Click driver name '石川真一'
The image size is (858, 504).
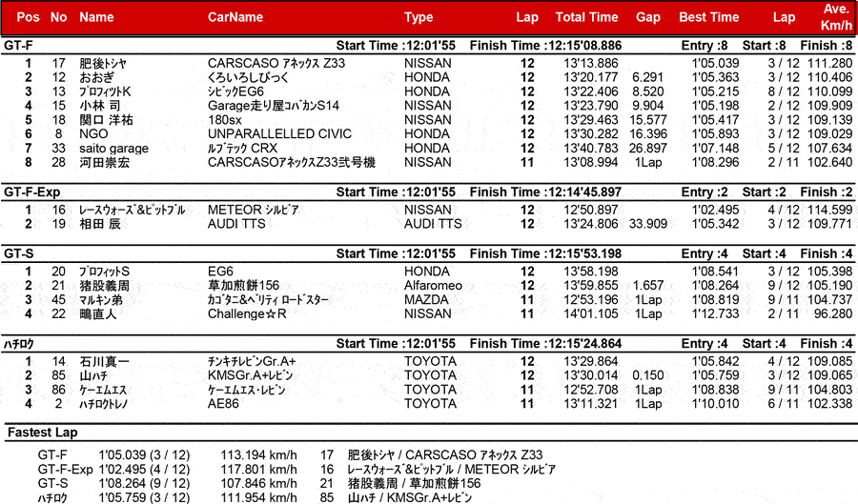105,361
